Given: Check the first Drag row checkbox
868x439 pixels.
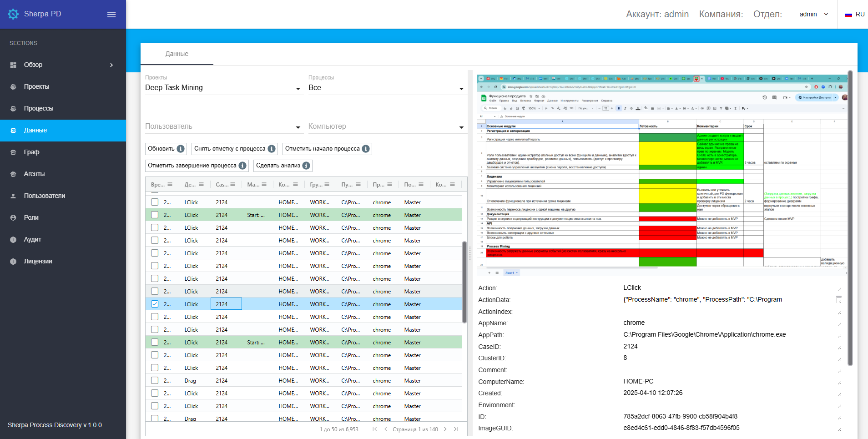Looking at the screenshot, I should 155,380.
